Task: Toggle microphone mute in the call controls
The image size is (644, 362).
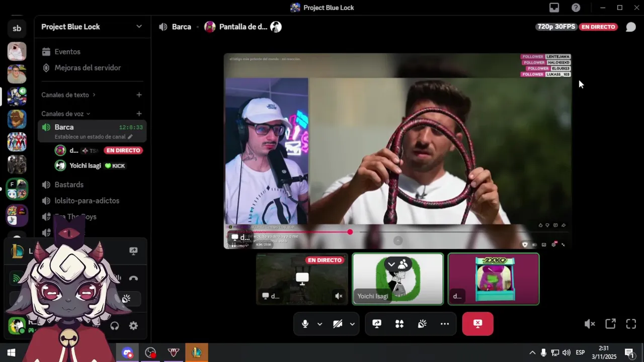Action: point(305,324)
